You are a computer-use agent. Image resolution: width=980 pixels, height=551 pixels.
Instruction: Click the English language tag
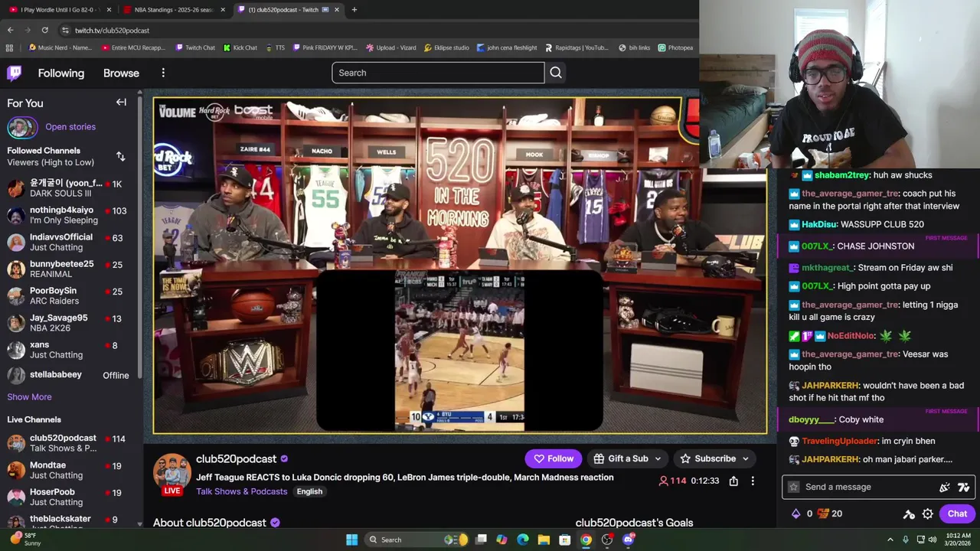309,491
